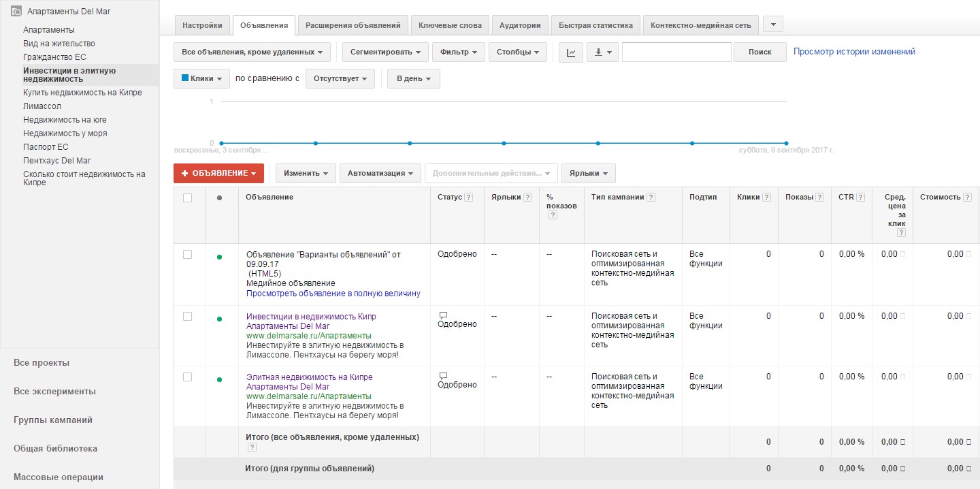Click help icon next to Ярлыки column
This screenshot has height=489, width=980.
[527, 198]
